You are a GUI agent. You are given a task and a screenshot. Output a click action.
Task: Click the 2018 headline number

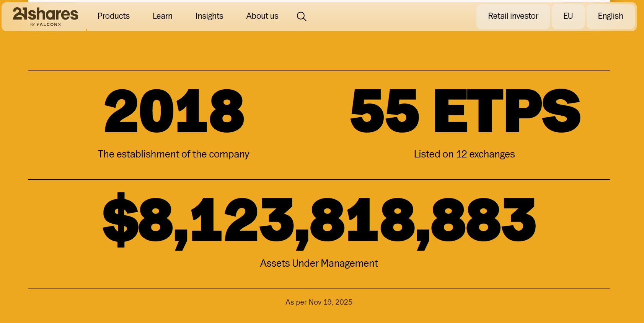point(174,111)
